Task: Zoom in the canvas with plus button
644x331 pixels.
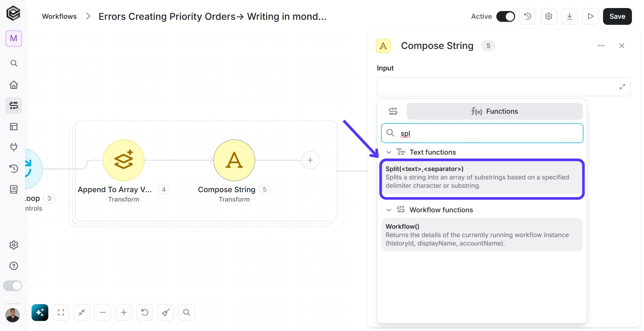Action: [x=124, y=313]
